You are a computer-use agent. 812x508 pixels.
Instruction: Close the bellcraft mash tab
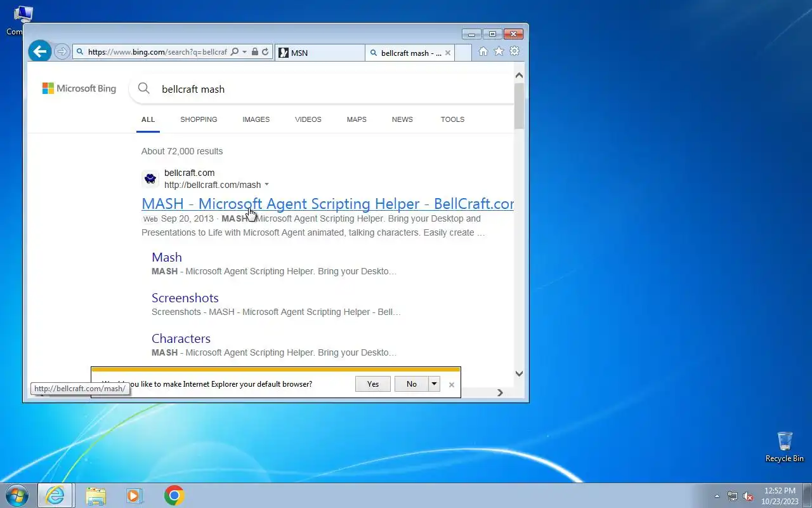(x=448, y=53)
